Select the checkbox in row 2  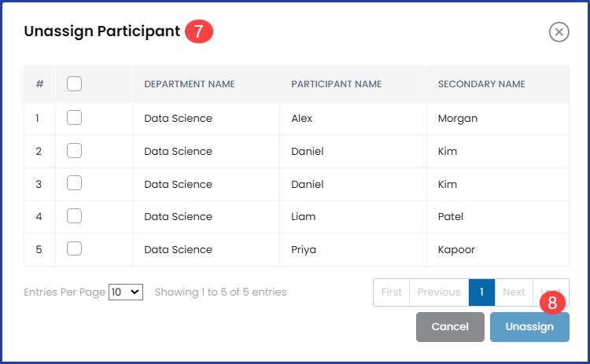[75, 151]
